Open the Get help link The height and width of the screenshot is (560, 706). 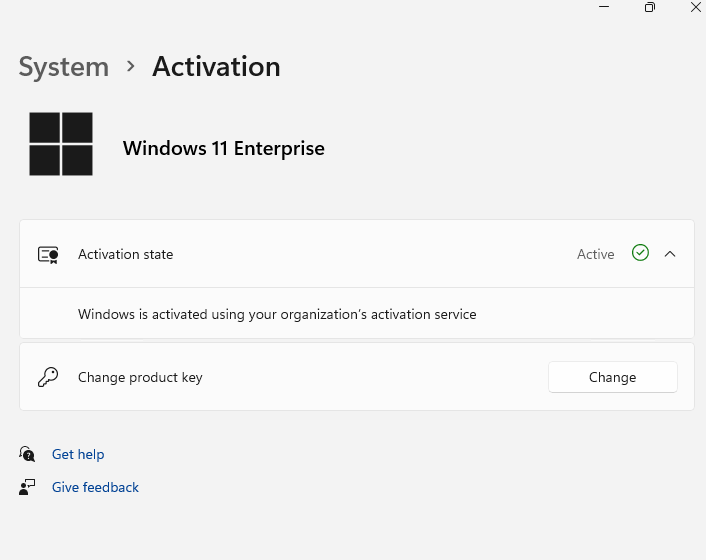point(78,454)
